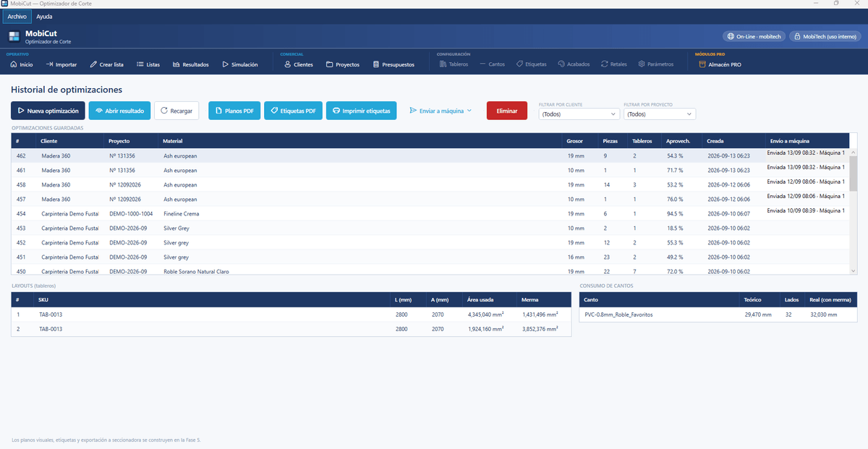This screenshot has width=868, height=449.
Task: Select optimization row 452
Action: pos(430,242)
